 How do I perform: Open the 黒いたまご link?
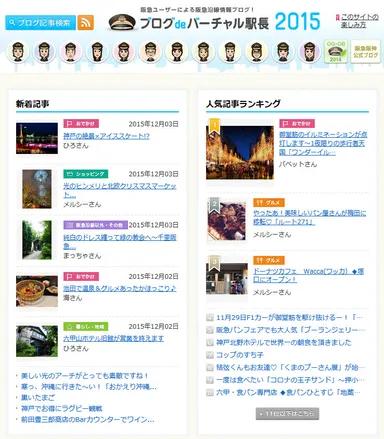coord(38,397)
